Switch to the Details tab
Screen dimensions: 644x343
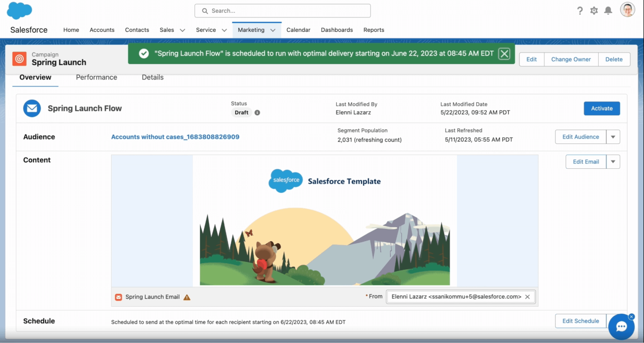click(153, 77)
